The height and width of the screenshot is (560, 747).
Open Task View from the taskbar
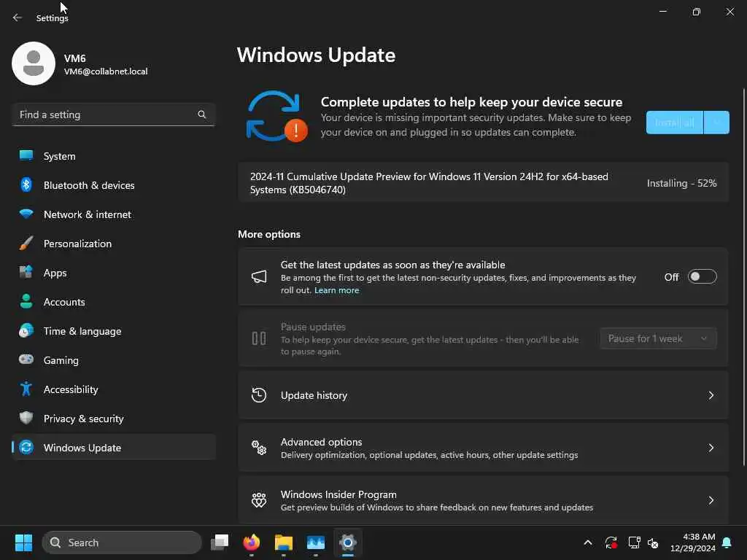[x=220, y=542]
